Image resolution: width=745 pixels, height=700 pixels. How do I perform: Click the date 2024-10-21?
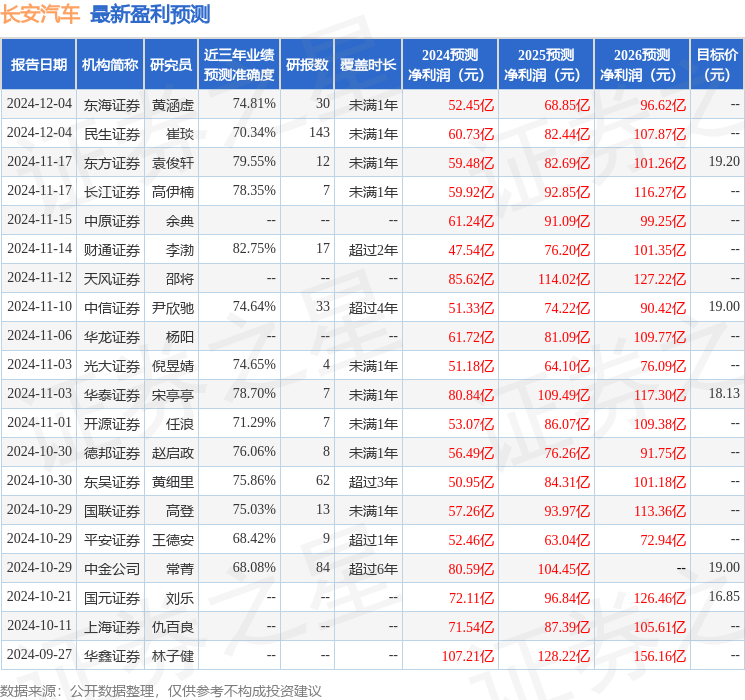pyautogui.click(x=39, y=596)
